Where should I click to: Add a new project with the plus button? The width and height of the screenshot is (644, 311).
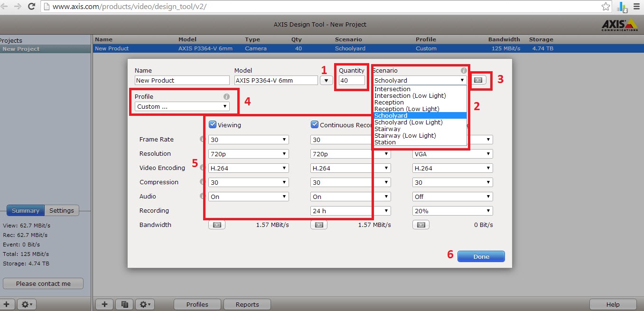[8, 304]
